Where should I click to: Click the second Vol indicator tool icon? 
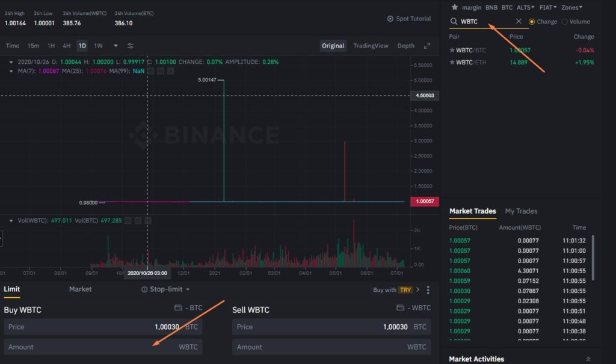138,221
